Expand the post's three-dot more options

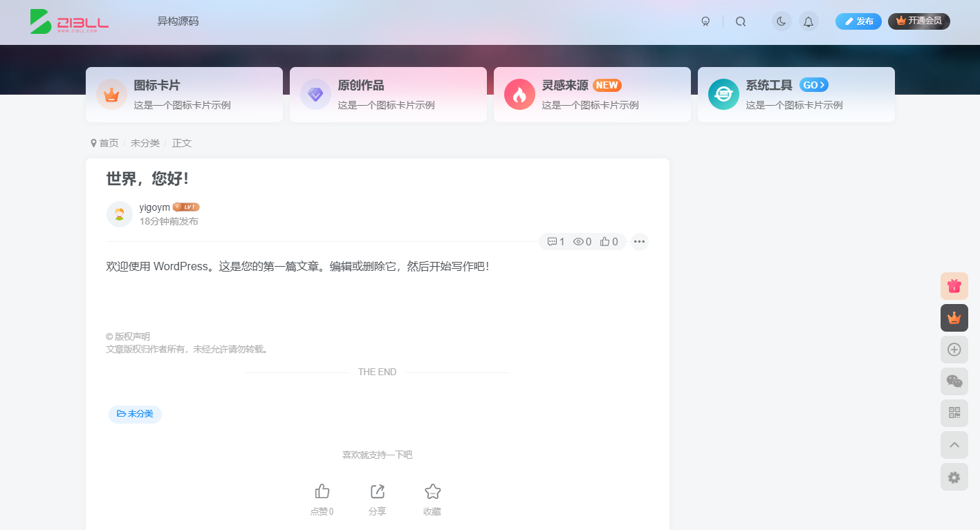(x=639, y=241)
